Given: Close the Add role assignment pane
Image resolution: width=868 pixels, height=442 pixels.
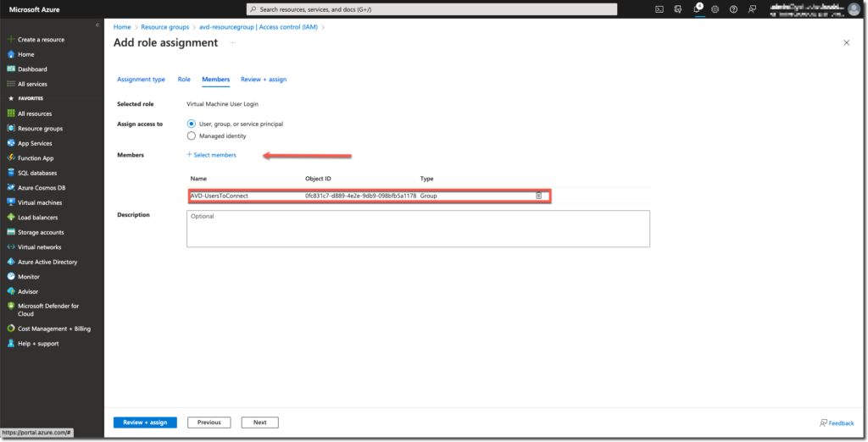Looking at the screenshot, I should 847,42.
